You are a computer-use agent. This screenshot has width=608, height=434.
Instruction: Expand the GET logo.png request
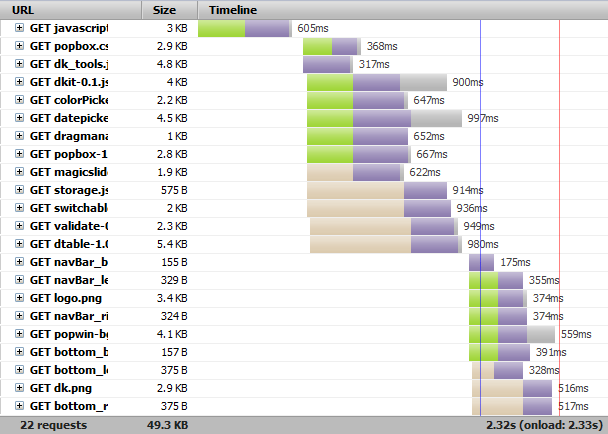(19, 298)
